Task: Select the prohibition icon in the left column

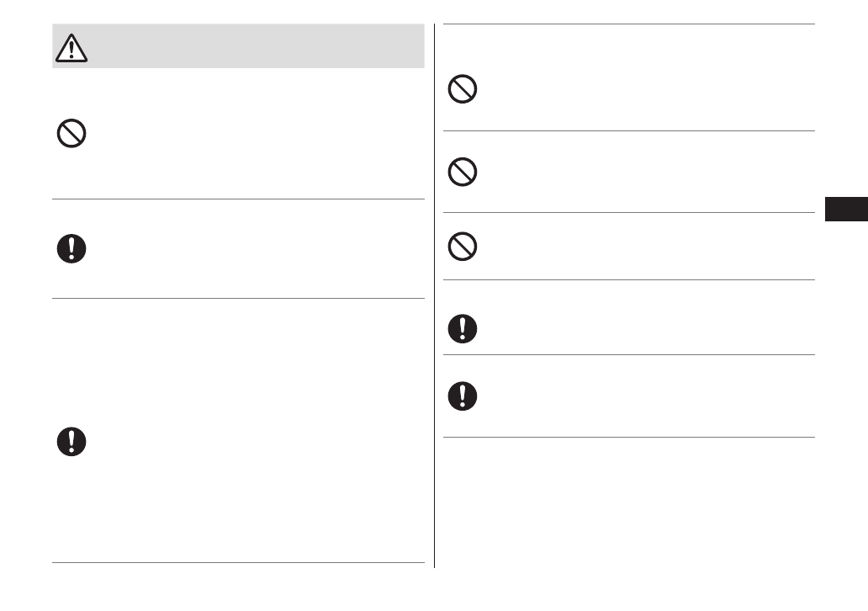Action: coord(71,134)
